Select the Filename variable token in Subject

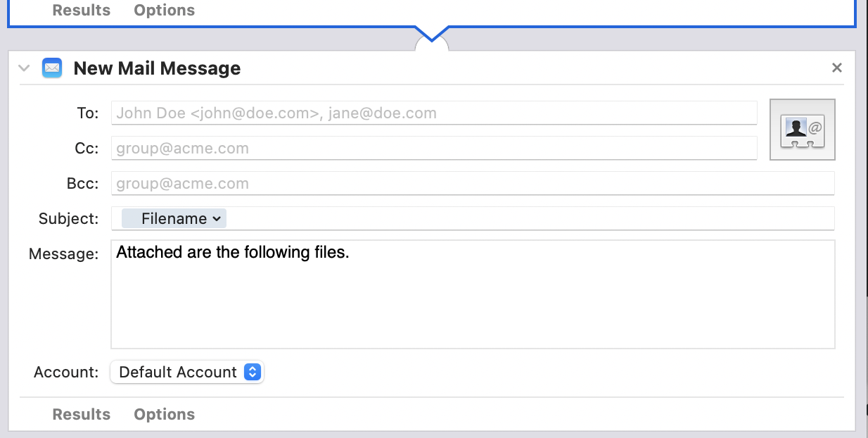coord(169,219)
